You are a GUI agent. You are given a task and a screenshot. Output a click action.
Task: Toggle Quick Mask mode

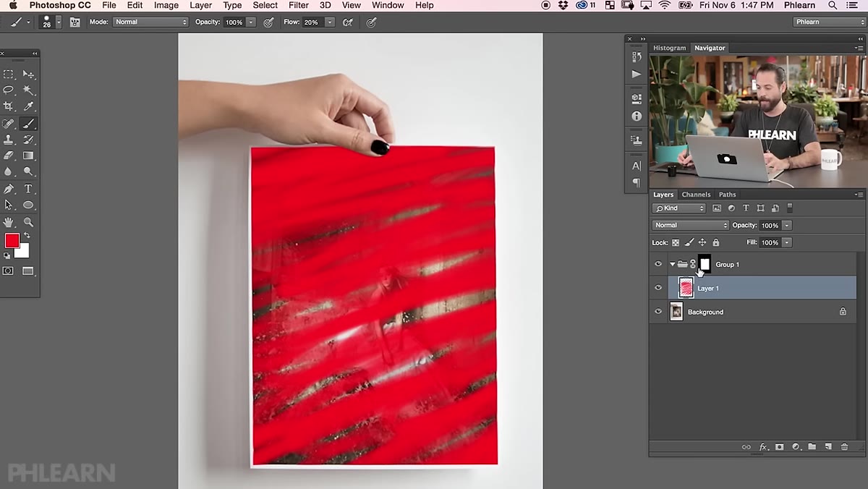(x=9, y=271)
